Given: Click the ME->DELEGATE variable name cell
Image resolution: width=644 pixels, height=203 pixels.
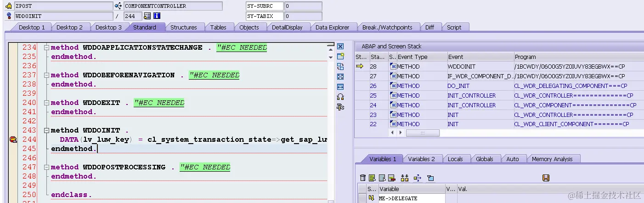Looking at the screenshot, I should [412, 198].
